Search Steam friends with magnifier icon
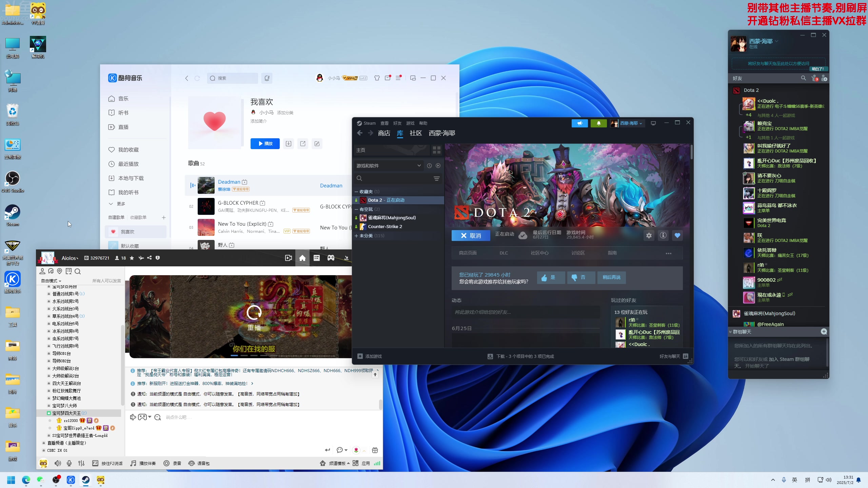Image resolution: width=868 pixels, height=488 pixels. 803,78
